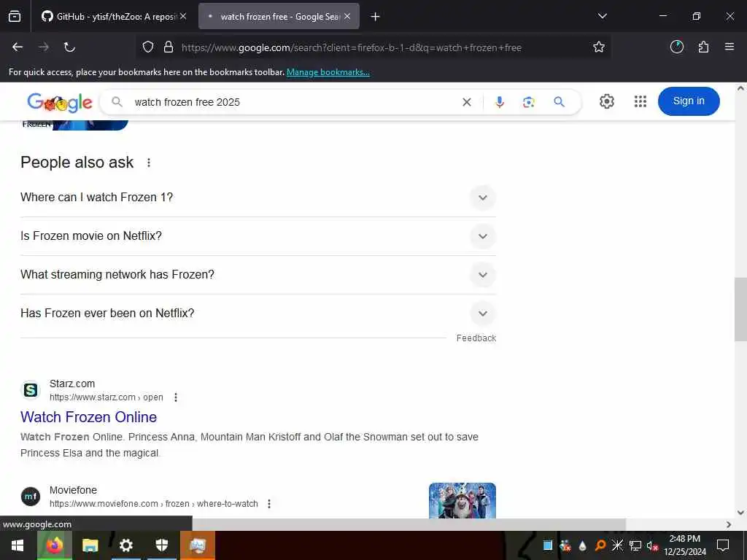Open Settings gear on taskbar
Image resolution: width=747 pixels, height=560 pixels.
point(125,545)
